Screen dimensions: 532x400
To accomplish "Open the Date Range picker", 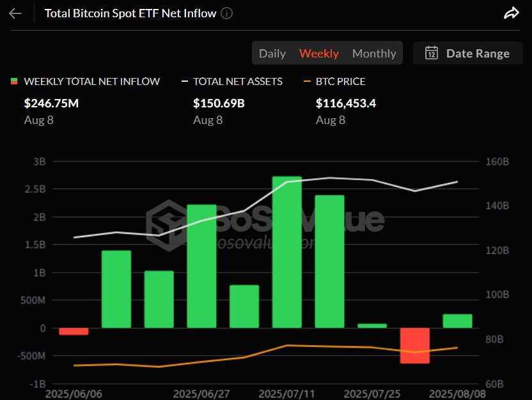I will [x=467, y=53].
